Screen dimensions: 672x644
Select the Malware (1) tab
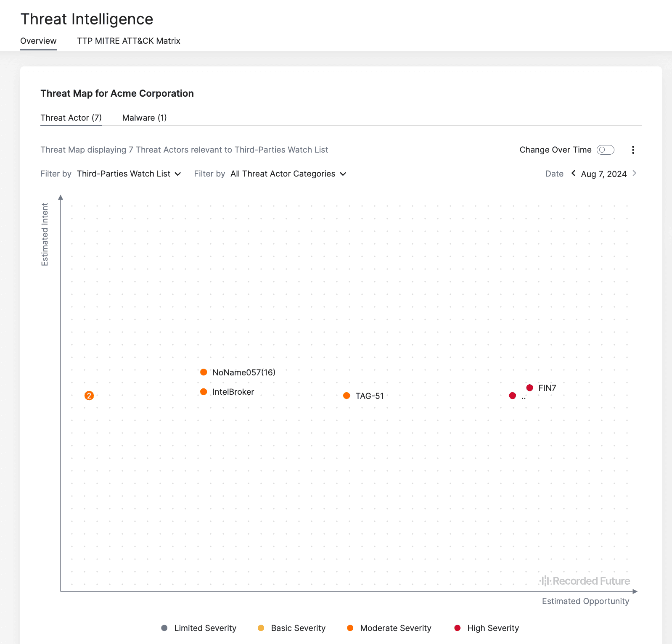pos(144,118)
